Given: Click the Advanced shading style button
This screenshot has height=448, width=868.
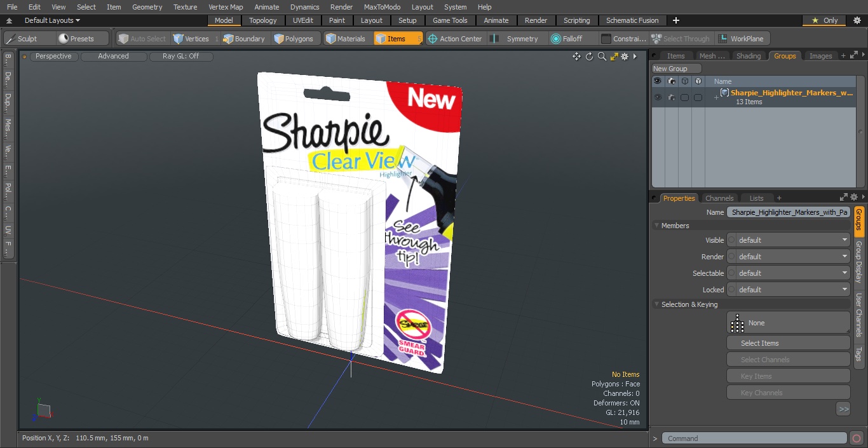Looking at the screenshot, I should (113, 57).
